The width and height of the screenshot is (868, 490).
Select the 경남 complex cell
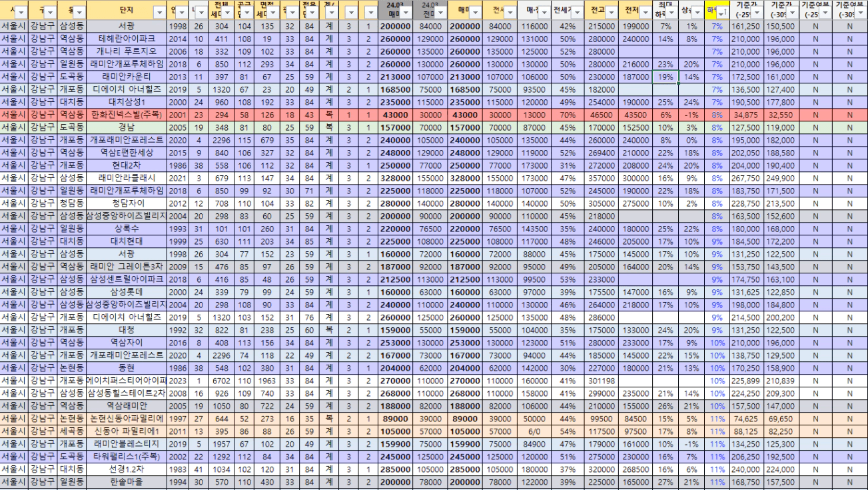pos(126,127)
